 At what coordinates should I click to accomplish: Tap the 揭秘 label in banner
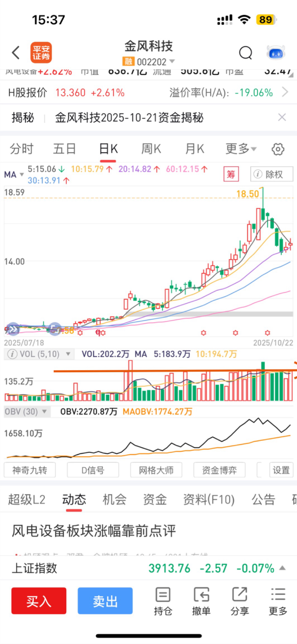(x=23, y=117)
